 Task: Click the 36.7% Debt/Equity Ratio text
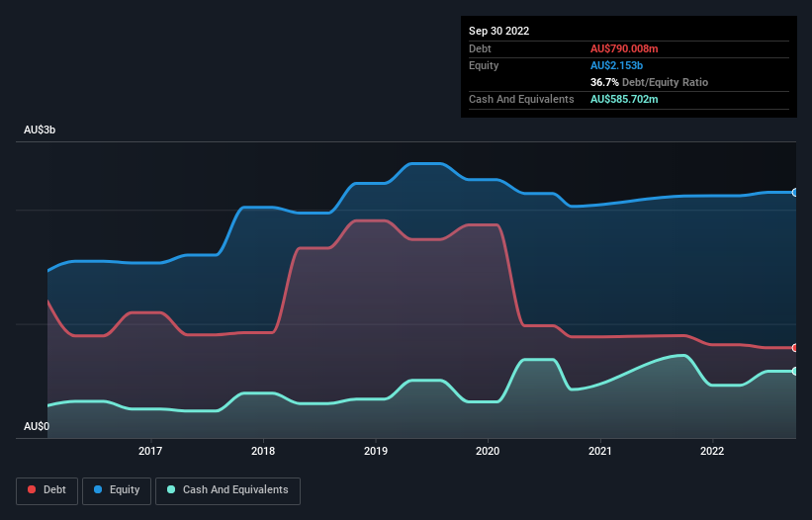[650, 82]
